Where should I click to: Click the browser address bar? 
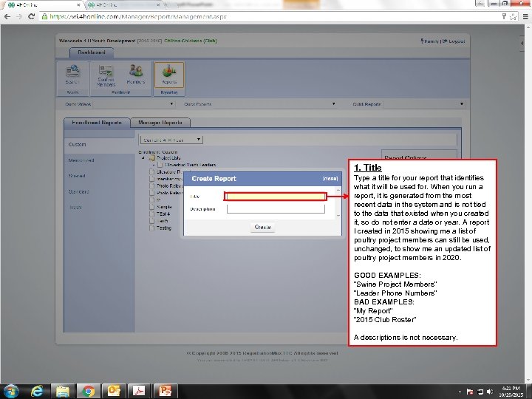271,16
